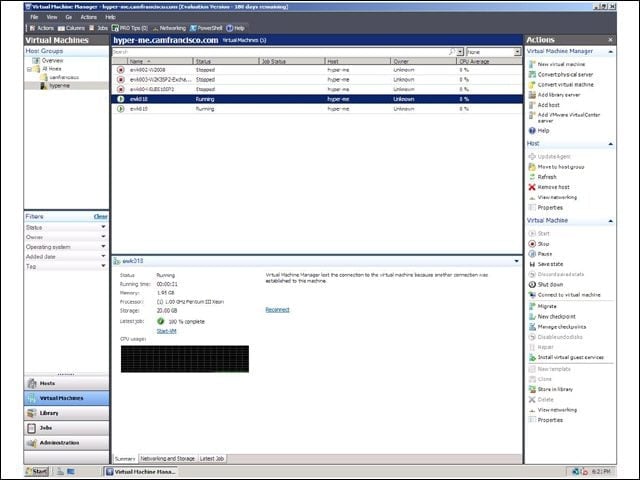
Task: Click the New virtual machine action icon
Action: (x=532, y=64)
